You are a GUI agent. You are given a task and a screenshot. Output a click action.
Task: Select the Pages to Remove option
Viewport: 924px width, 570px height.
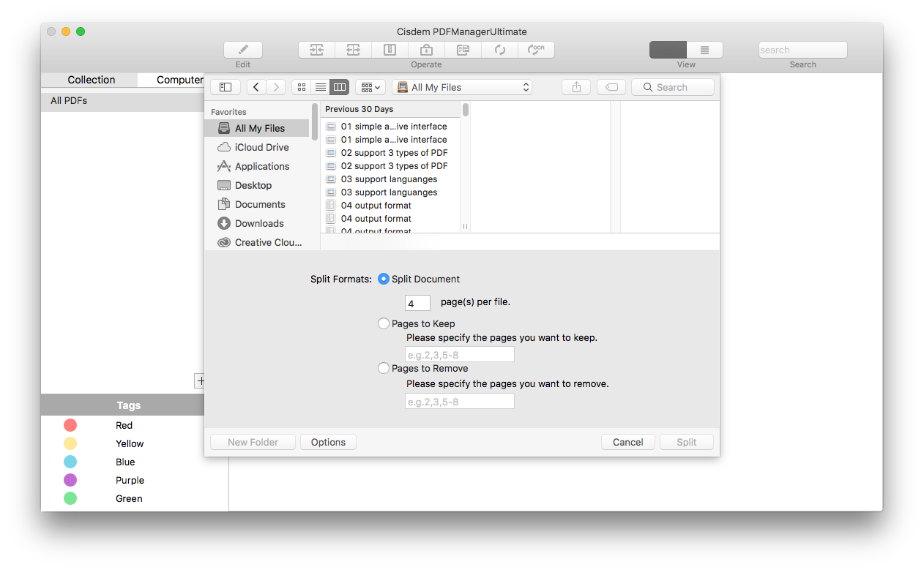(384, 368)
